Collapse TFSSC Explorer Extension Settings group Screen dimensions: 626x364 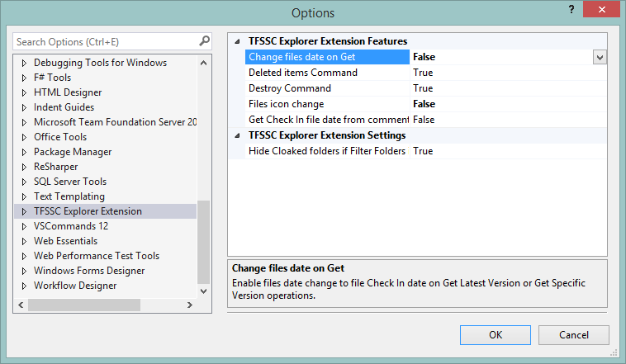[237, 135]
